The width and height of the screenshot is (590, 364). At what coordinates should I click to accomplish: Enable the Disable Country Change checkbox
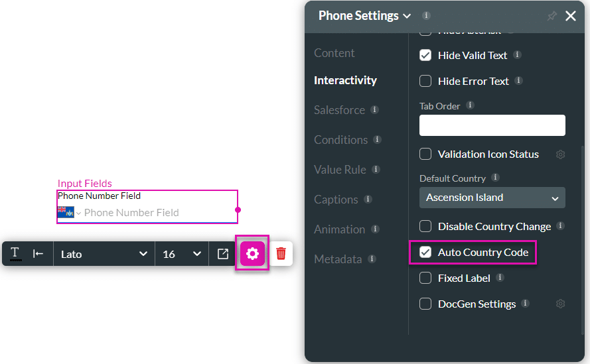point(425,226)
